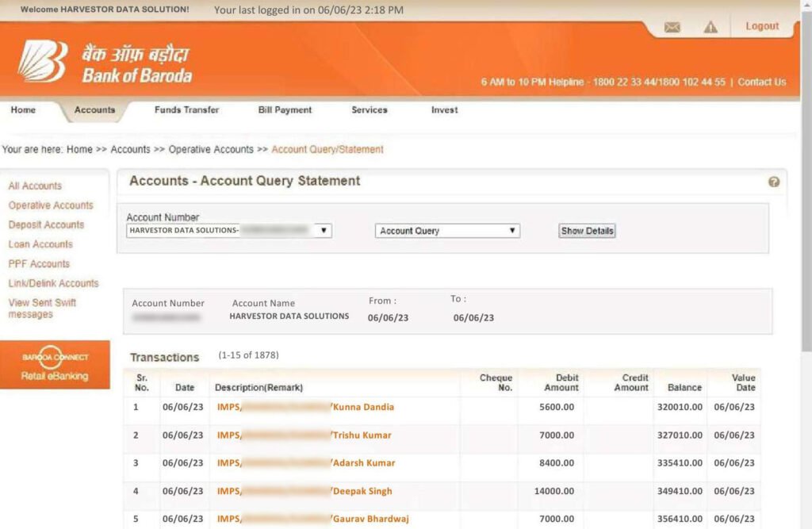Click the alert notification triangle icon
The height and width of the screenshot is (529, 812).
711,26
